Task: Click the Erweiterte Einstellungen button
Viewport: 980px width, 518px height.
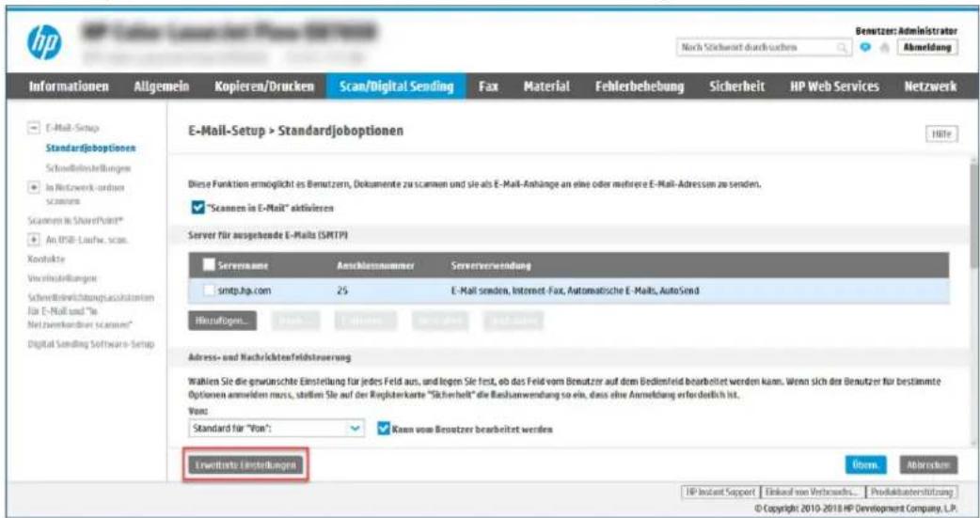Action: click(x=245, y=465)
